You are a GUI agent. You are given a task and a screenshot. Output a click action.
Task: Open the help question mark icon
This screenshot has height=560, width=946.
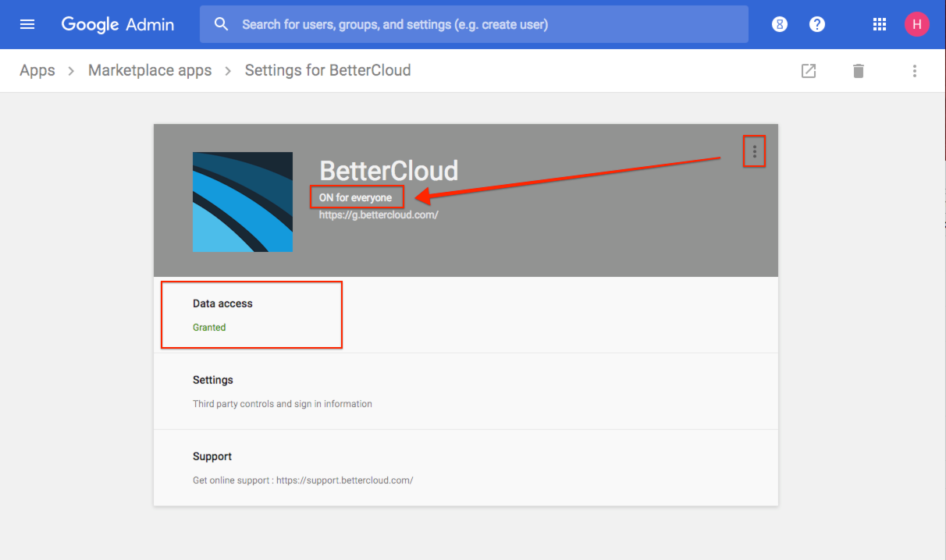tap(816, 23)
